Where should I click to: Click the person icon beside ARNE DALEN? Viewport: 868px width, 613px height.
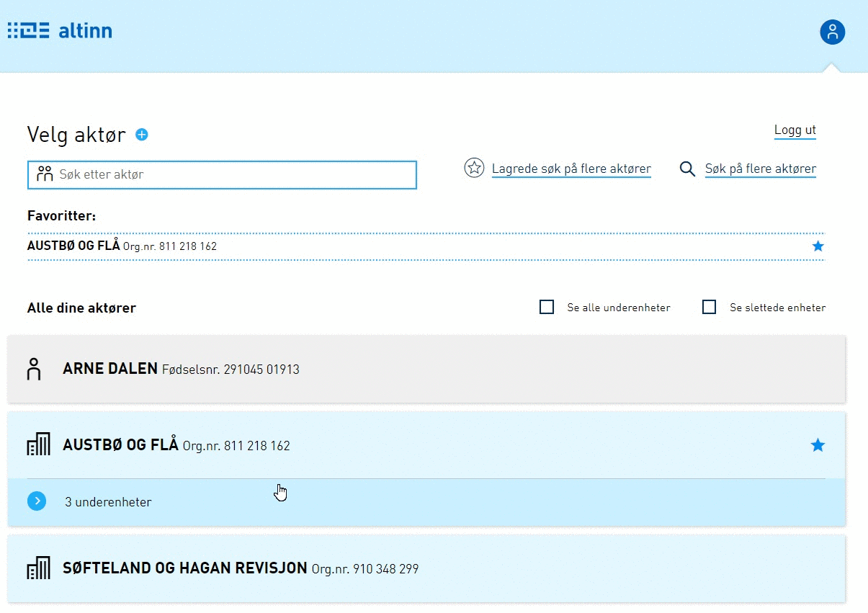[x=34, y=369]
